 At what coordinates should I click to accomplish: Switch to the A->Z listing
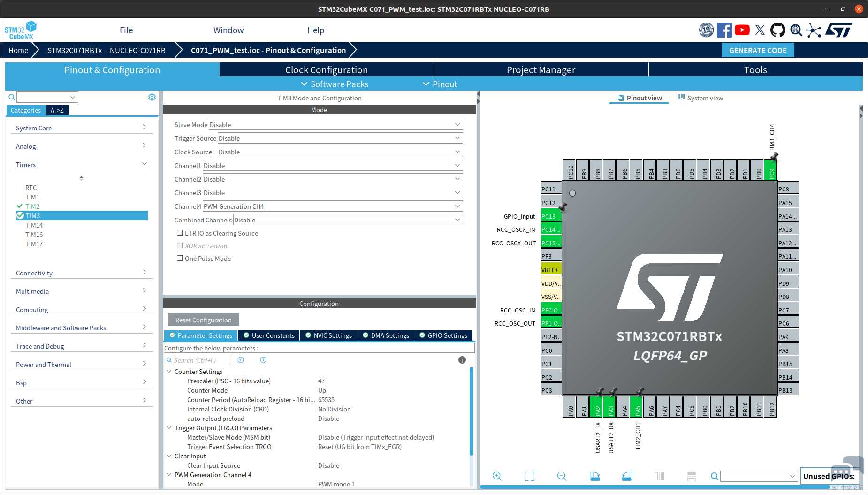pos(57,110)
